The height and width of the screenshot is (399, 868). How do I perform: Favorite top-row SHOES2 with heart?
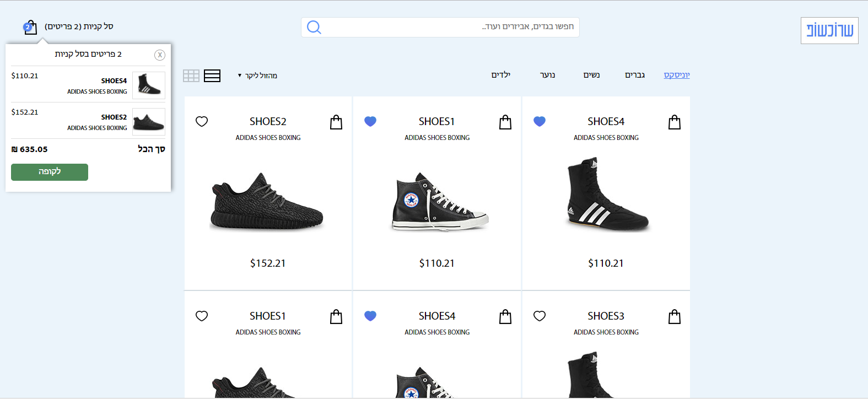click(202, 121)
